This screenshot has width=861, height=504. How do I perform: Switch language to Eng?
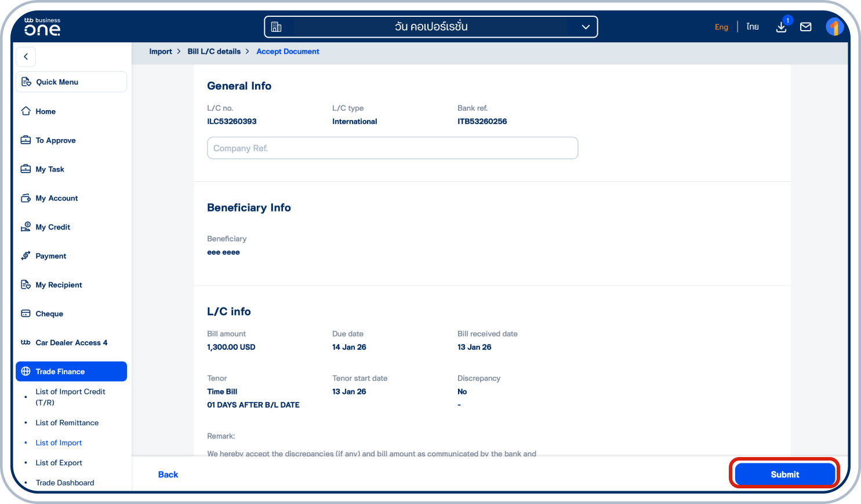[721, 27]
